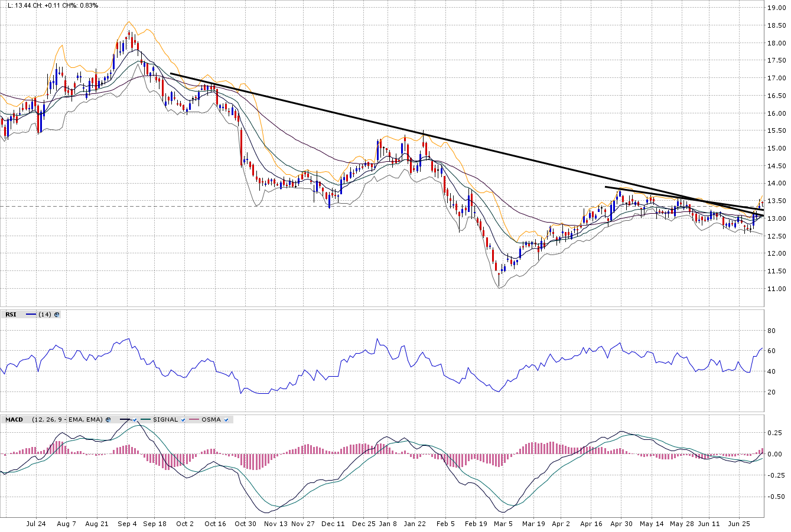Screen dimensions: 791x532
Task: Click the RSI blue line color swatch
Action: coord(31,315)
